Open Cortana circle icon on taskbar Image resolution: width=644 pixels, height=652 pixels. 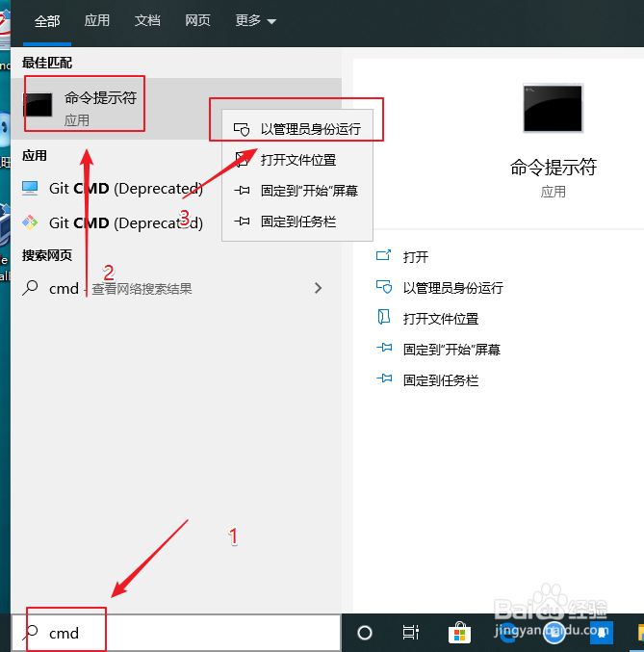(365, 633)
